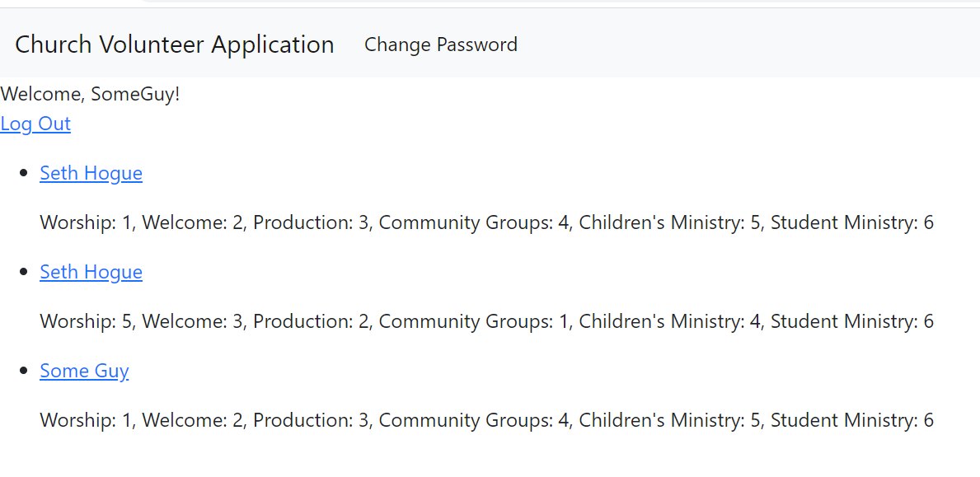
Task: Click the Production: 2 ranking text
Action: coord(312,321)
